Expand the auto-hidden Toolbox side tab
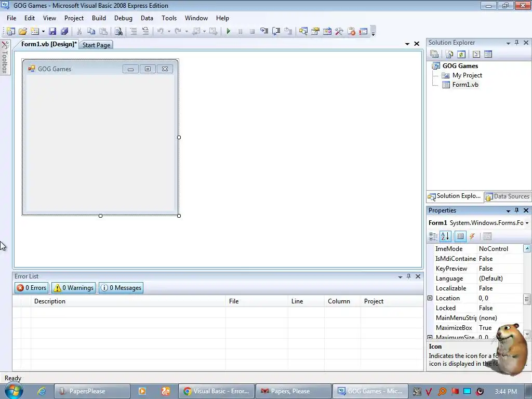 pyautogui.click(x=5, y=58)
